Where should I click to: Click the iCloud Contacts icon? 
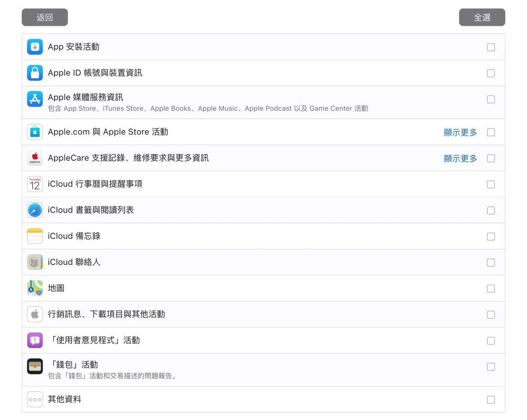[35, 262]
